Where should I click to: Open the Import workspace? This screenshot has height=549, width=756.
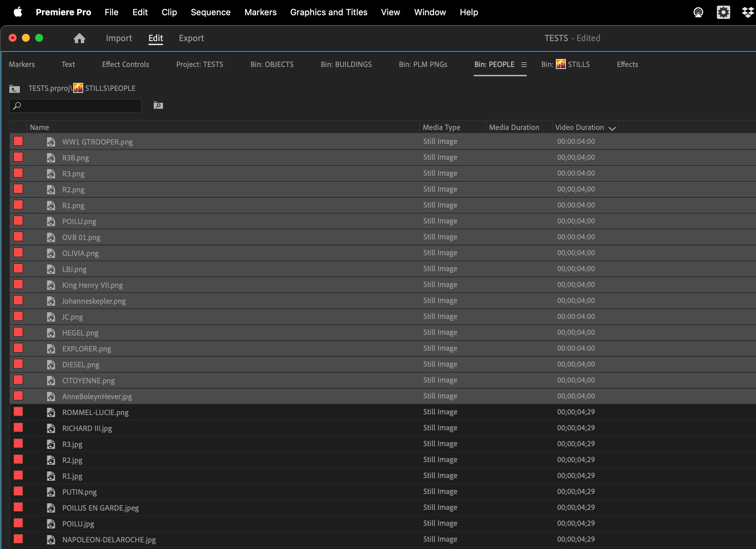pyautogui.click(x=119, y=38)
